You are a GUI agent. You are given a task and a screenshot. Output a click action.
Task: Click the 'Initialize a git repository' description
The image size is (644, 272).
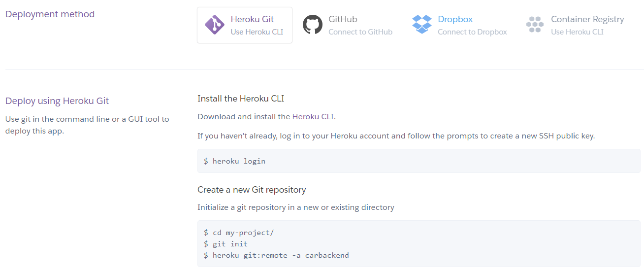click(x=296, y=207)
